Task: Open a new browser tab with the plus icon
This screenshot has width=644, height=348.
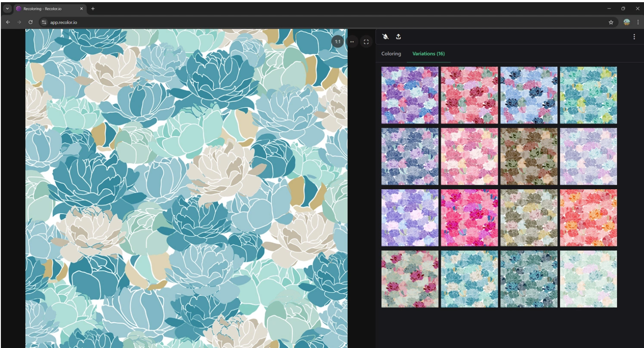Action: point(92,7)
